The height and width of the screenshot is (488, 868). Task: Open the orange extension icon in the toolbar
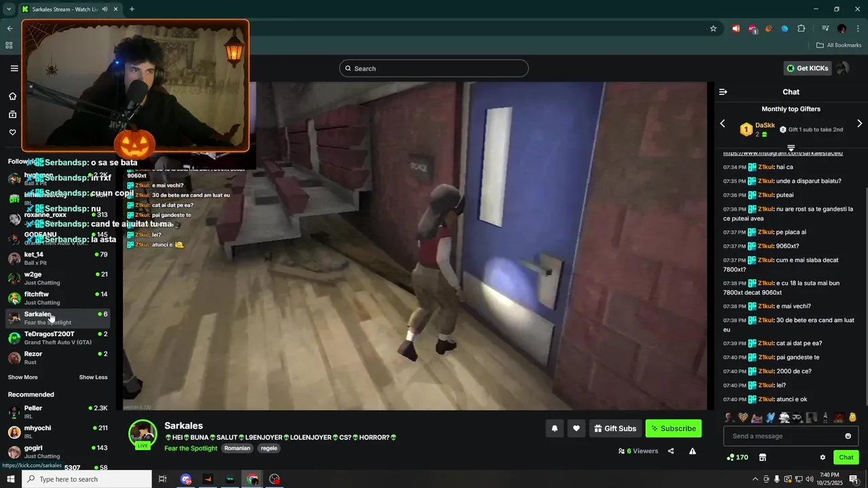coord(768,28)
